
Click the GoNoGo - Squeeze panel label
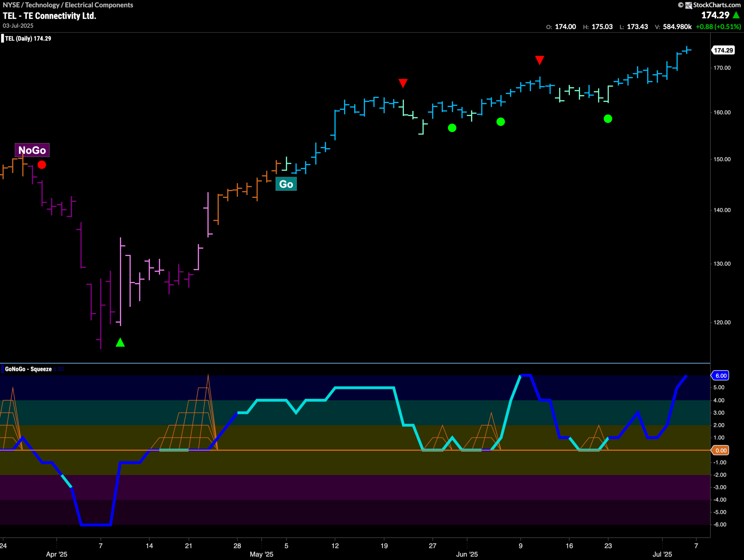(28, 369)
